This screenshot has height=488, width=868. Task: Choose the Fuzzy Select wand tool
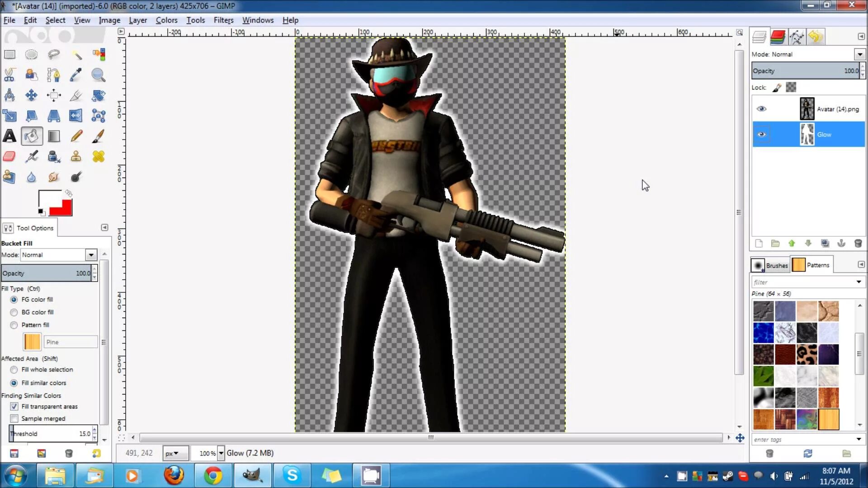[x=76, y=55]
